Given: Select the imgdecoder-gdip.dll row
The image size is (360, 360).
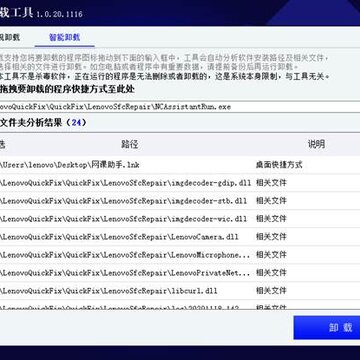Looking at the screenshot, I should tap(180, 183).
